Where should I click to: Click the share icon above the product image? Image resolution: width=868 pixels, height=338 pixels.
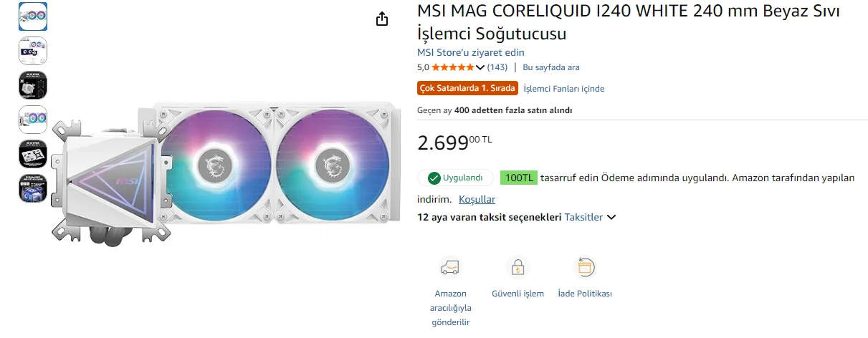click(382, 19)
